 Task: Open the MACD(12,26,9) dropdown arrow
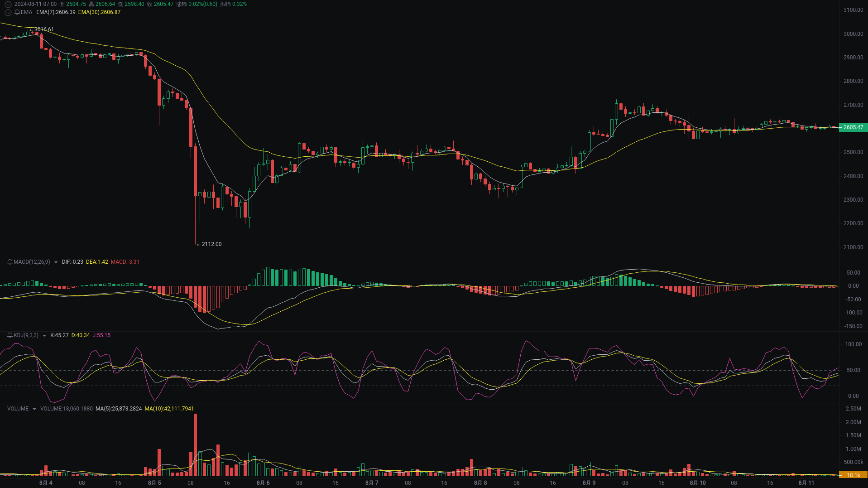[x=56, y=262]
